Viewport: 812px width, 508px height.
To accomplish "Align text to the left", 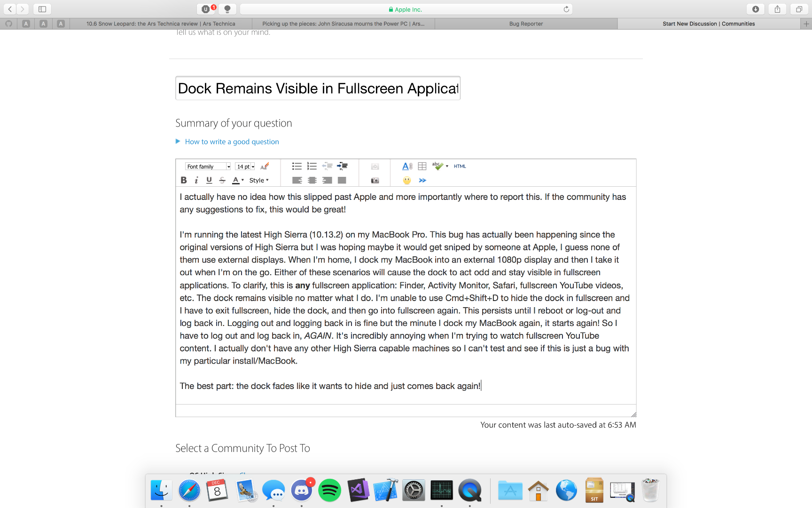I will click(x=297, y=180).
